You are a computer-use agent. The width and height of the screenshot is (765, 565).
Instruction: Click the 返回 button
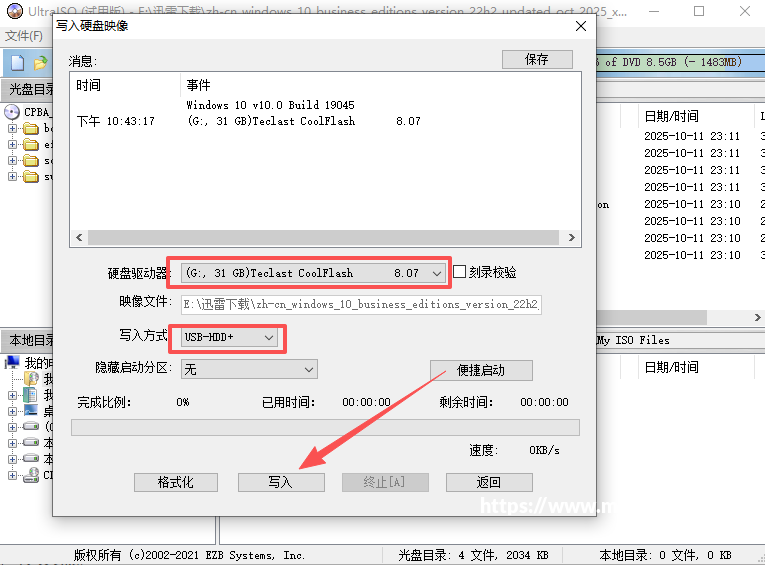tap(489, 483)
